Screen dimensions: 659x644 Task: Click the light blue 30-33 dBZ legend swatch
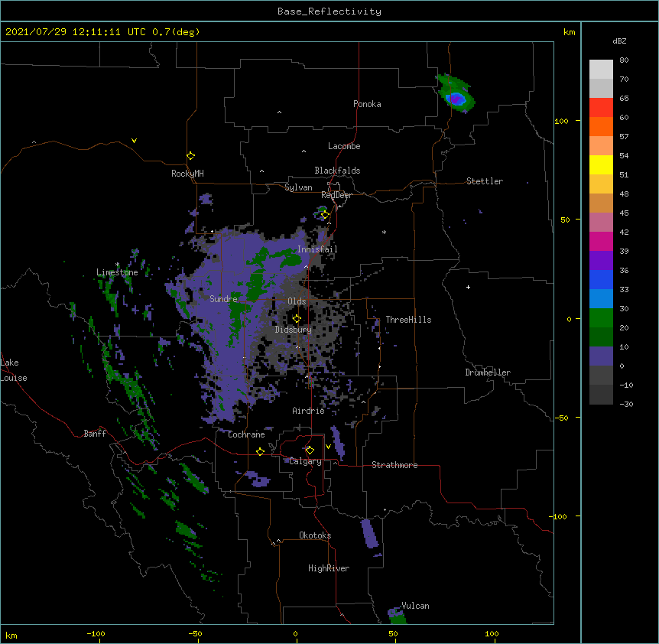click(x=601, y=299)
